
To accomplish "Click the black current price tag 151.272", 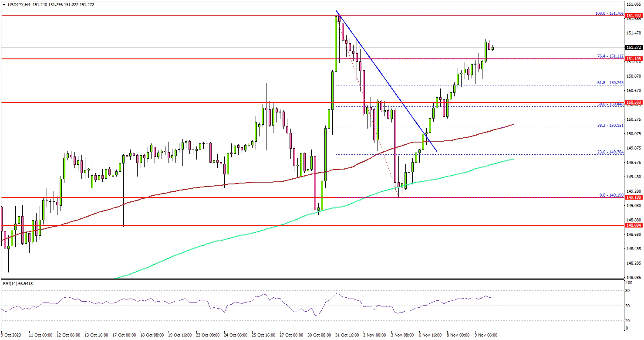I will 634,47.
